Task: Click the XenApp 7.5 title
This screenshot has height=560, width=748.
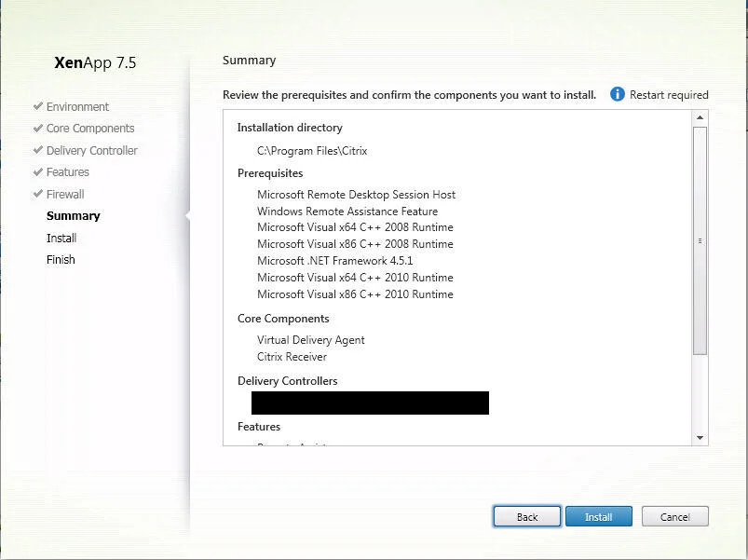Action: click(x=95, y=62)
